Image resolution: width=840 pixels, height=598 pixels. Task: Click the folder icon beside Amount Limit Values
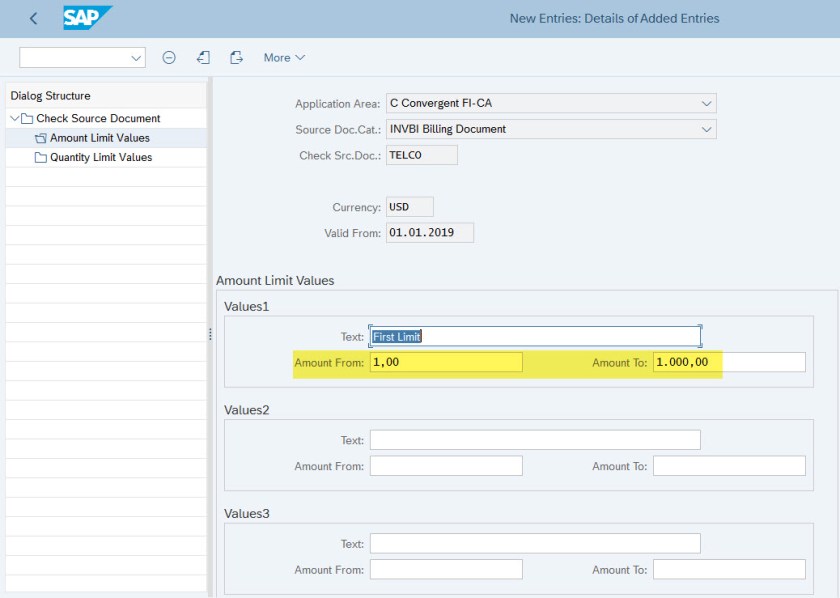[41, 138]
